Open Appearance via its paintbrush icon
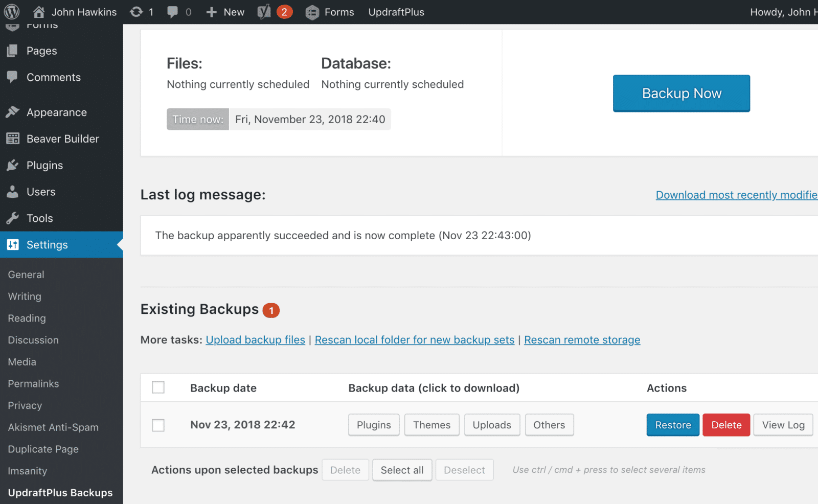 [13, 112]
